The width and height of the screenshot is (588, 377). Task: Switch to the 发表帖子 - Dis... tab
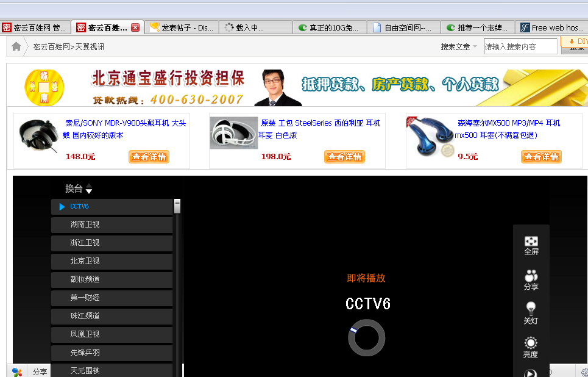(x=181, y=27)
